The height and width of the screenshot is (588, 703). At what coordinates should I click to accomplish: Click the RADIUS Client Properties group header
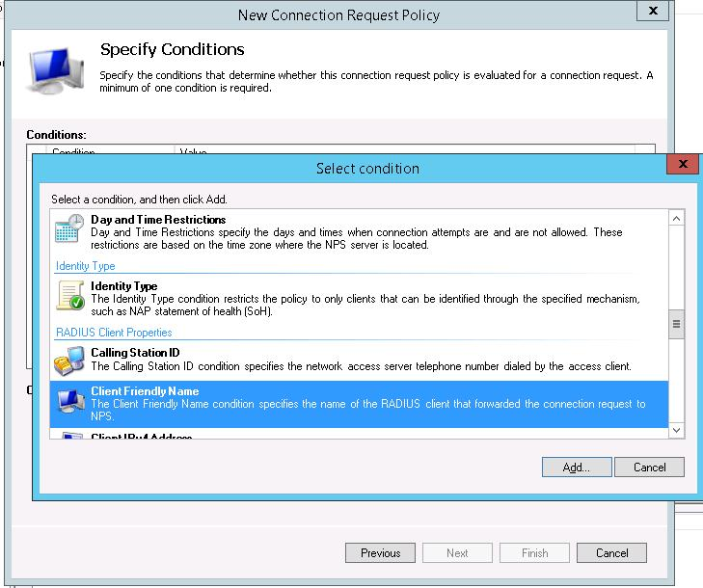coord(114,333)
